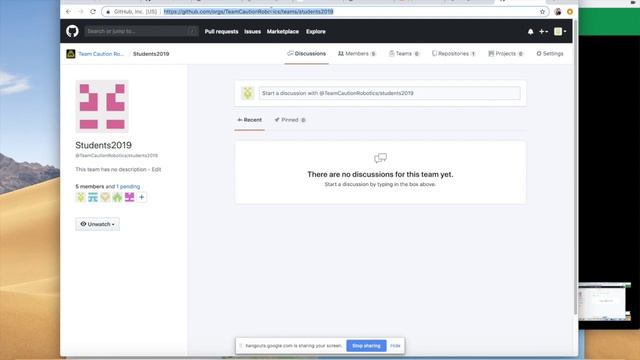Click the user avatar in discussion box
This screenshot has width=640, height=360.
tap(247, 93)
